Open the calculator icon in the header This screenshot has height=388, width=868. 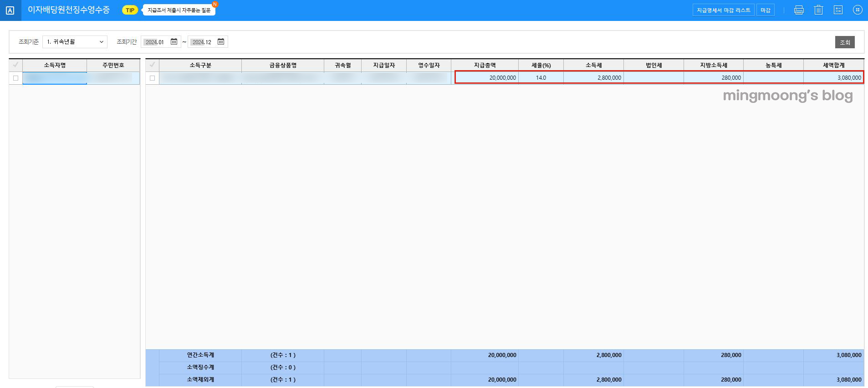click(x=838, y=10)
